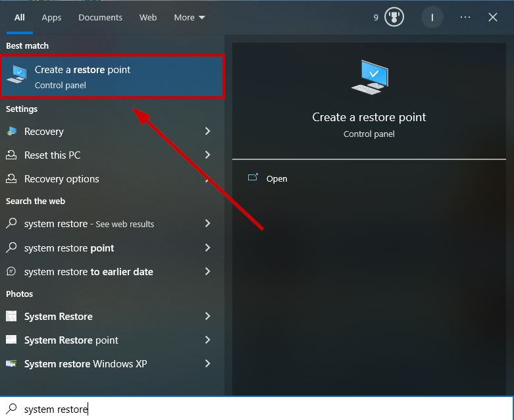The width and height of the screenshot is (514, 420).
Task: Click the Create a restore point preview title
Action: point(369,117)
